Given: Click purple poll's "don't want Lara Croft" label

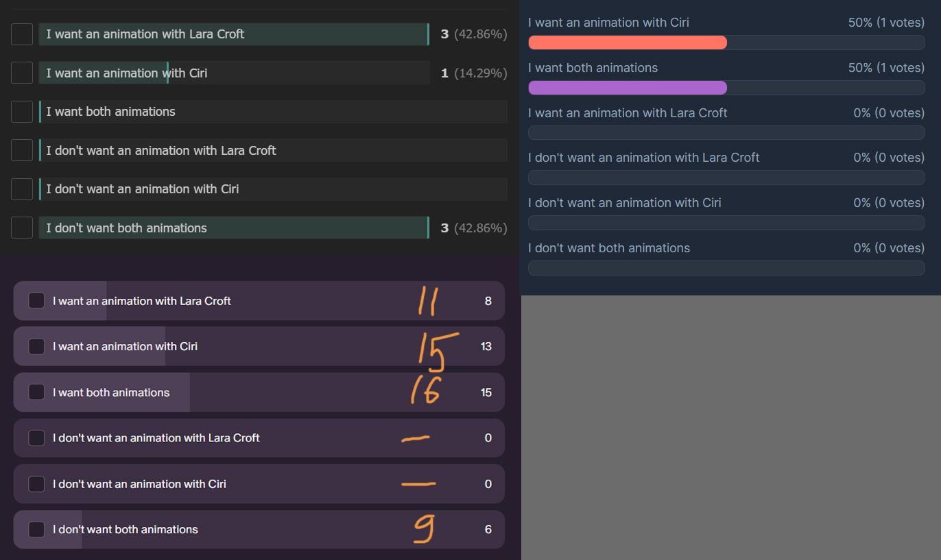Looking at the screenshot, I should click(156, 438).
